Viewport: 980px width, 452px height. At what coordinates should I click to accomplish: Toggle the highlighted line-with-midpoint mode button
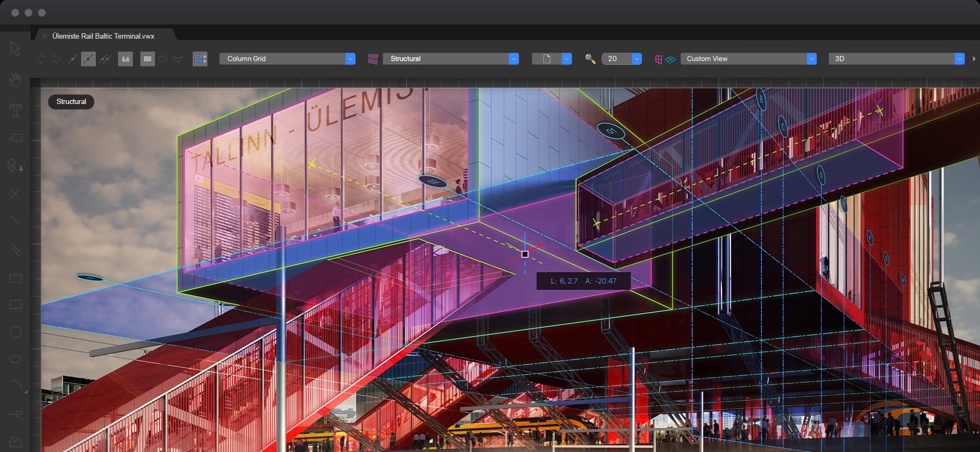point(88,59)
